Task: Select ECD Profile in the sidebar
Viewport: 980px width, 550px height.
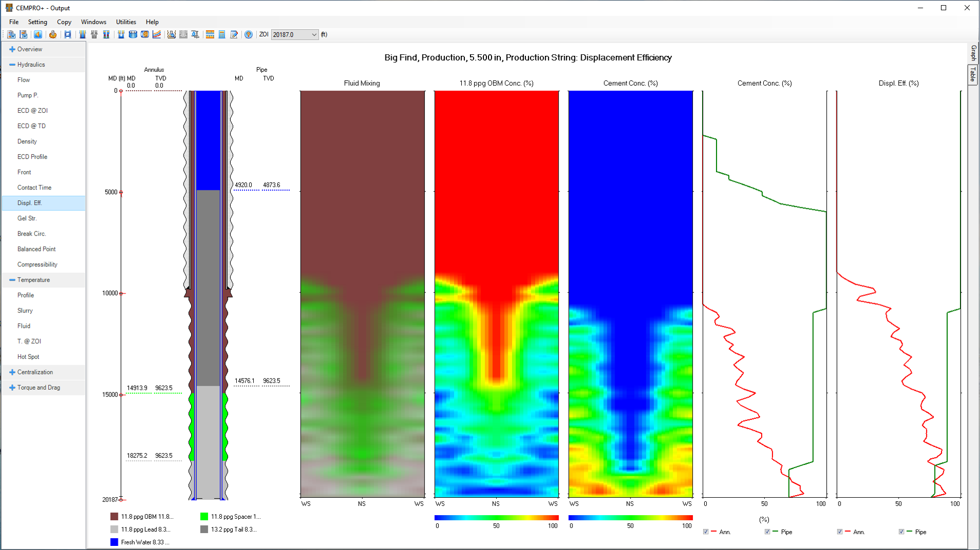Action: tap(32, 157)
